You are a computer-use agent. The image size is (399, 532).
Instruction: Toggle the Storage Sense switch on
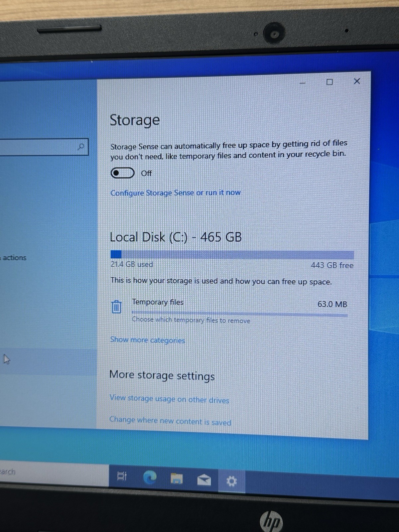click(x=122, y=173)
